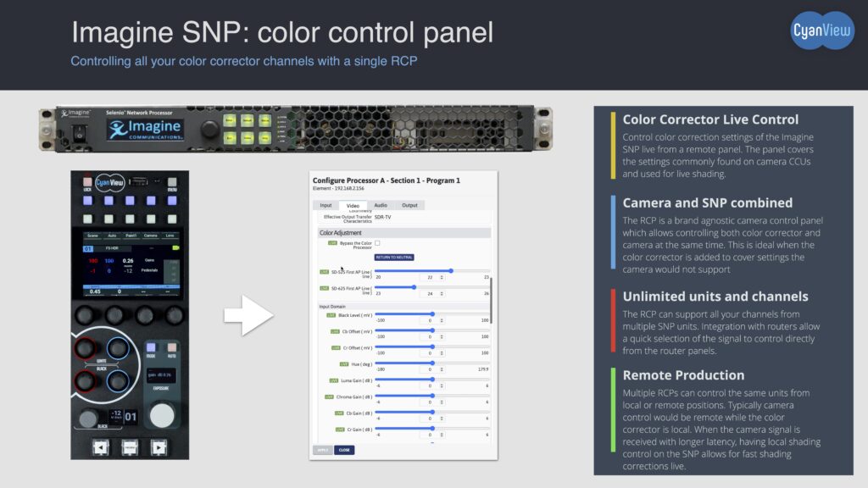This screenshot has width=868, height=488.
Task: Click the Chroma Gain slider handle
Action: 432,396
